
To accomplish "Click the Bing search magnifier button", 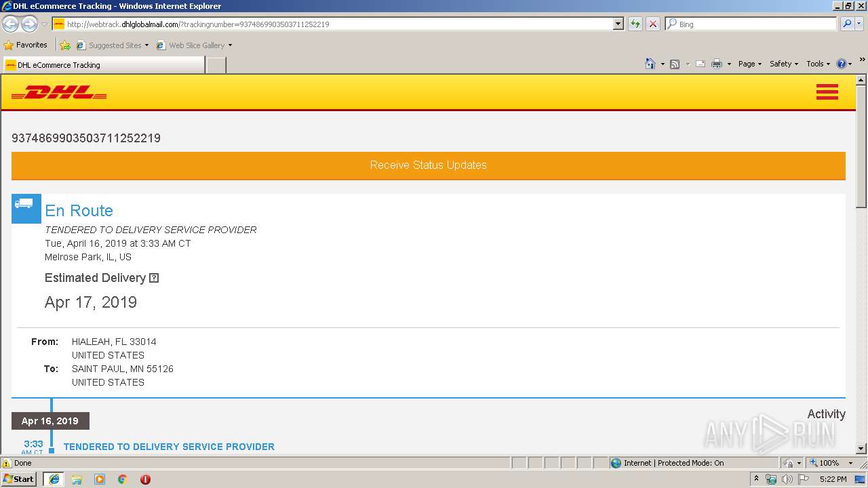I will click(847, 24).
